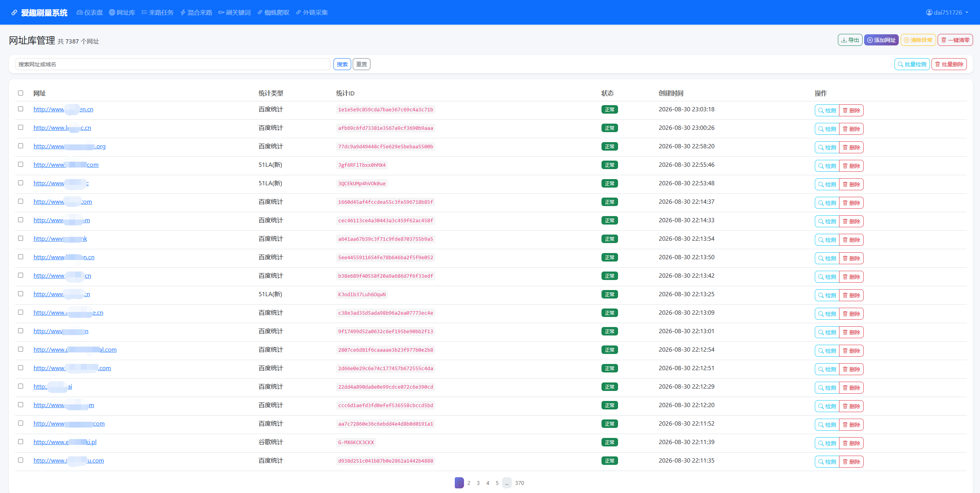980x493 pixels.
Task: Click the 导出 export download button
Action: click(850, 40)
